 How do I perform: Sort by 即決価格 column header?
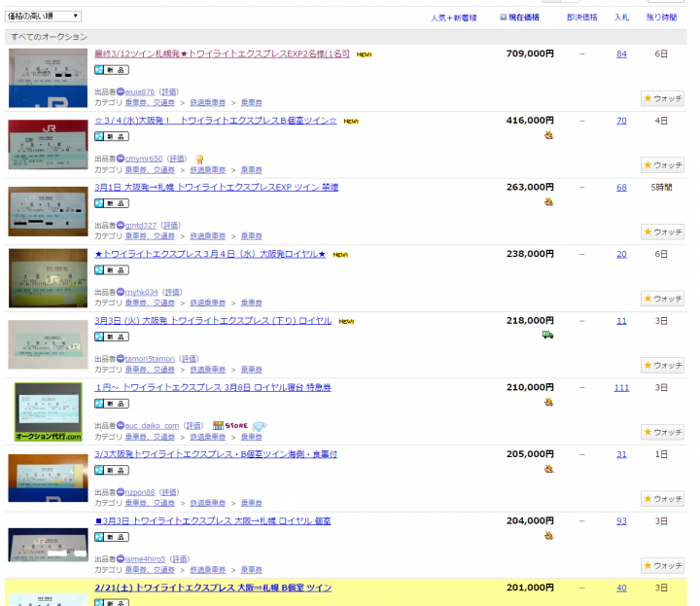[581, 18]
